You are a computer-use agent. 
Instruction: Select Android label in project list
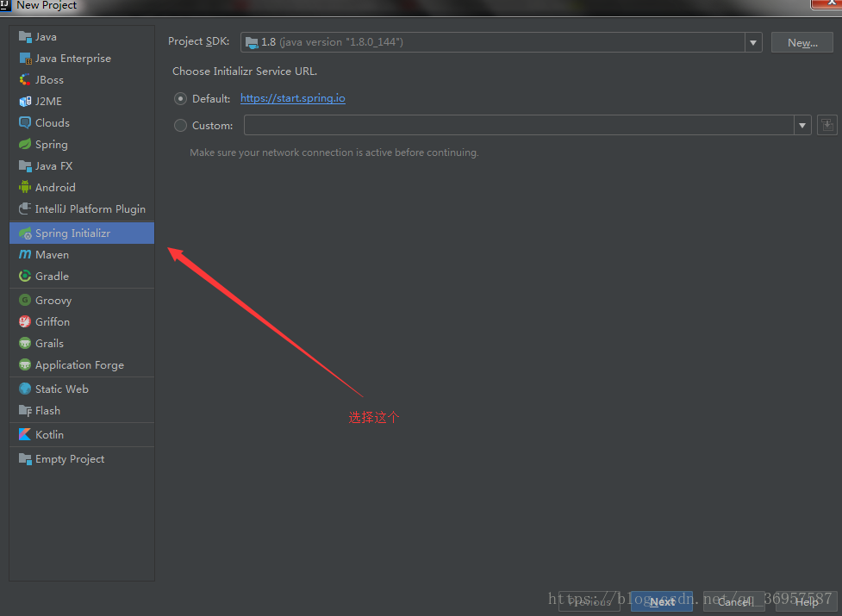point(55,187)
